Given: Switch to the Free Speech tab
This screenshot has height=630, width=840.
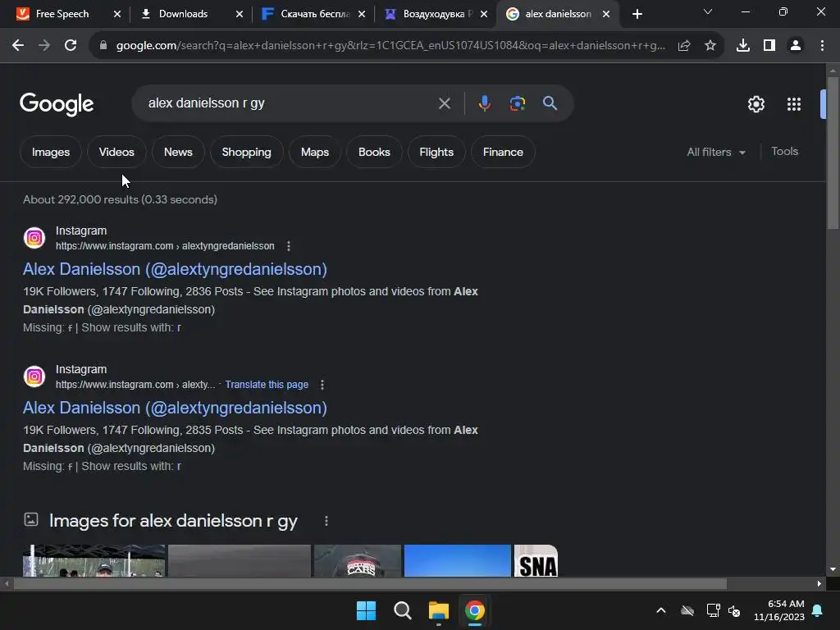Looking at the screenshot, I should coord(62,14).
